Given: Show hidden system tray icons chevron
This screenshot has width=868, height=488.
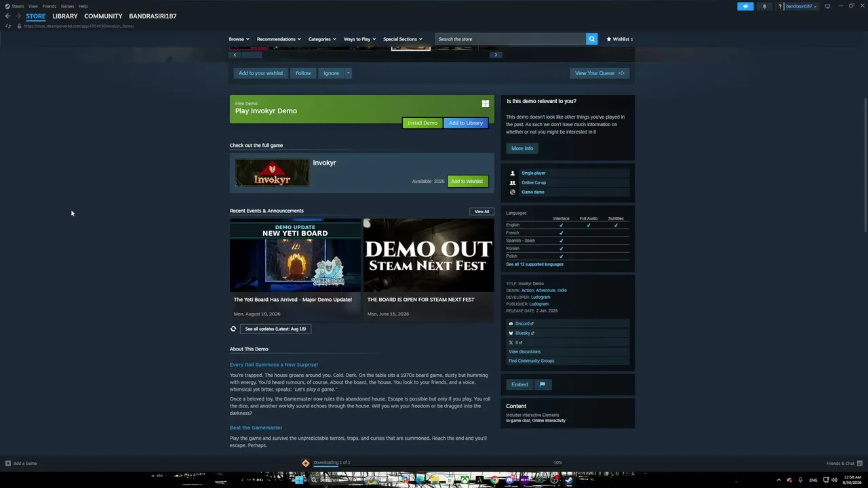Looking at the screenshot, I should [x=778, y=480].
